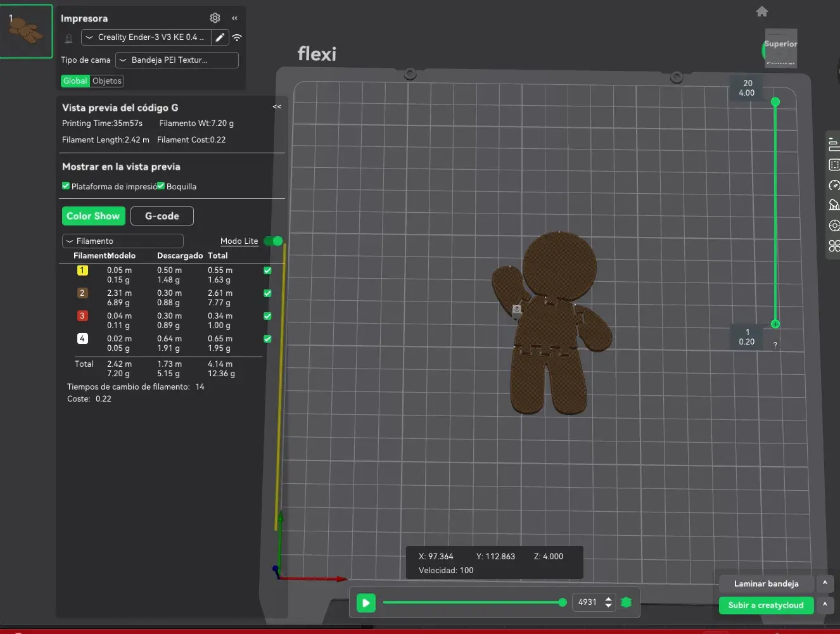Switch to the Global tab
This screenshot has height=634, width=840.
tap(75, 81)
